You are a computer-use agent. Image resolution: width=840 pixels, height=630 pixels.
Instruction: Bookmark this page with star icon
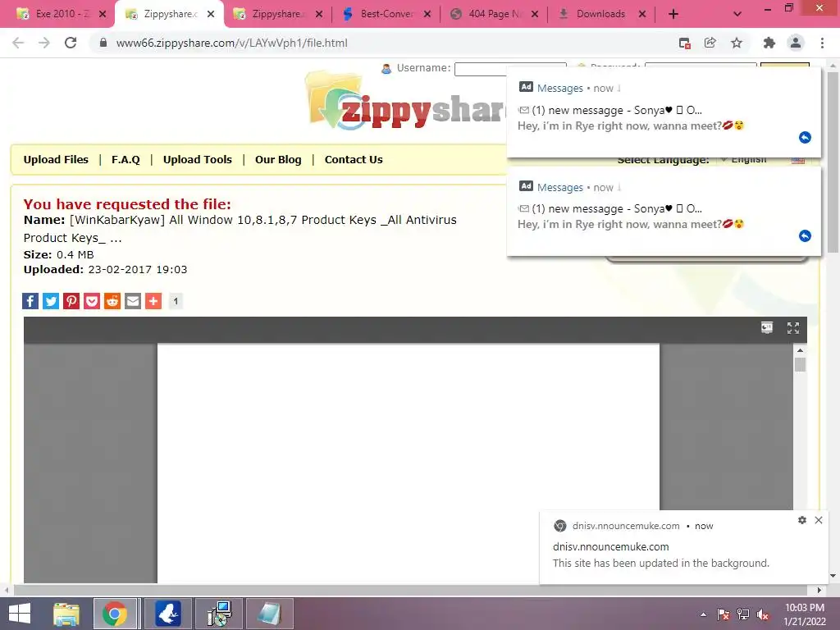[737, 43]
